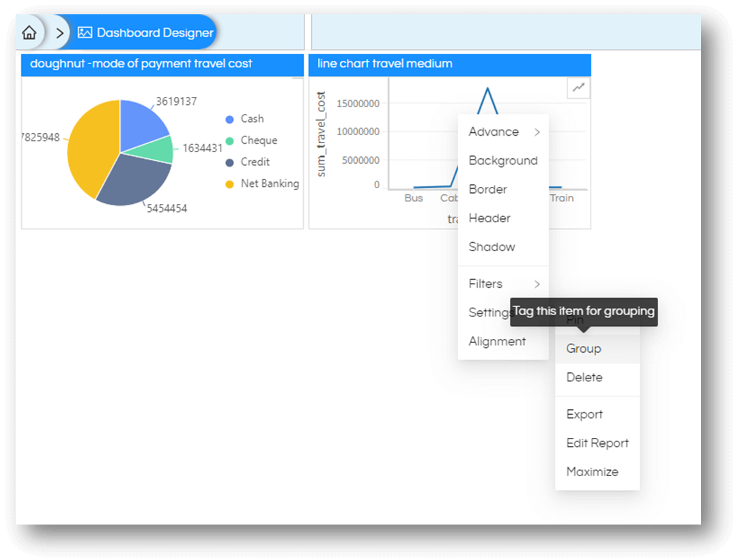Toggle the Net Banking legend marker
The height and width of the screenshot is (560, 738).
[x=229, y=184]
